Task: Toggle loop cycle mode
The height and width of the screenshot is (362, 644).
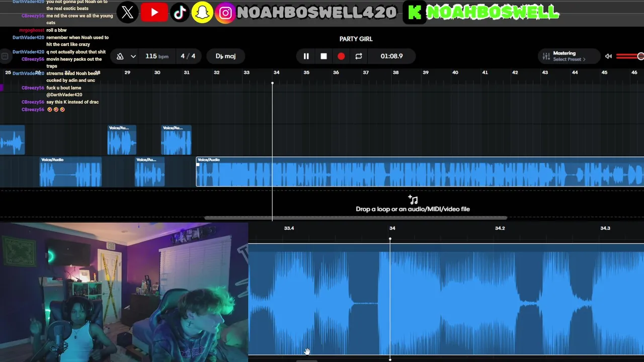Action: [359, 56]
